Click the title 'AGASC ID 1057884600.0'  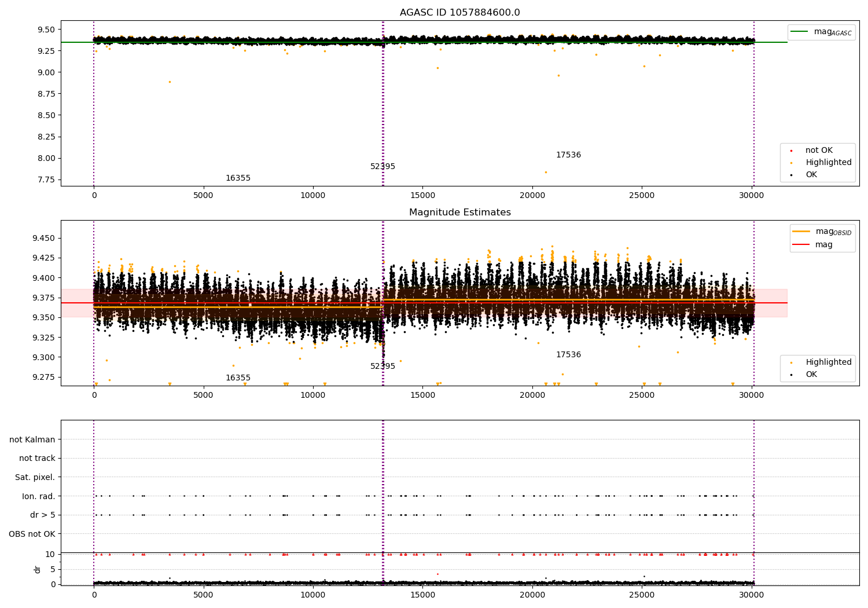[459, 13]
